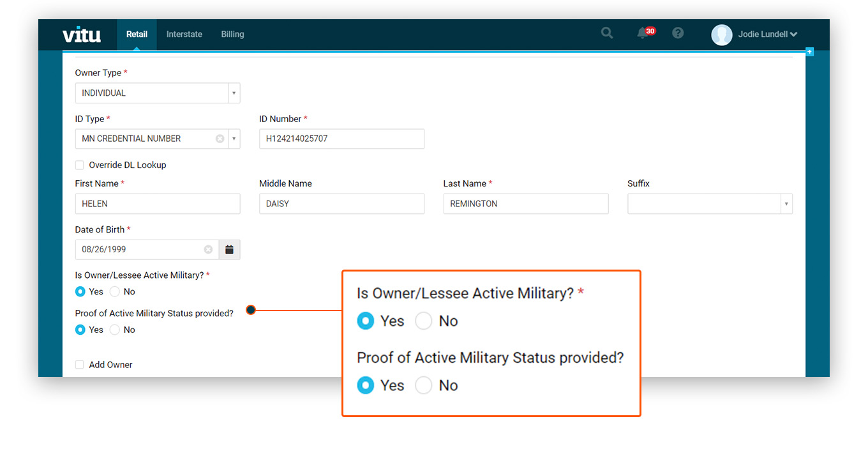Expand the Suffix dropdown

click(x=786, y=204)
